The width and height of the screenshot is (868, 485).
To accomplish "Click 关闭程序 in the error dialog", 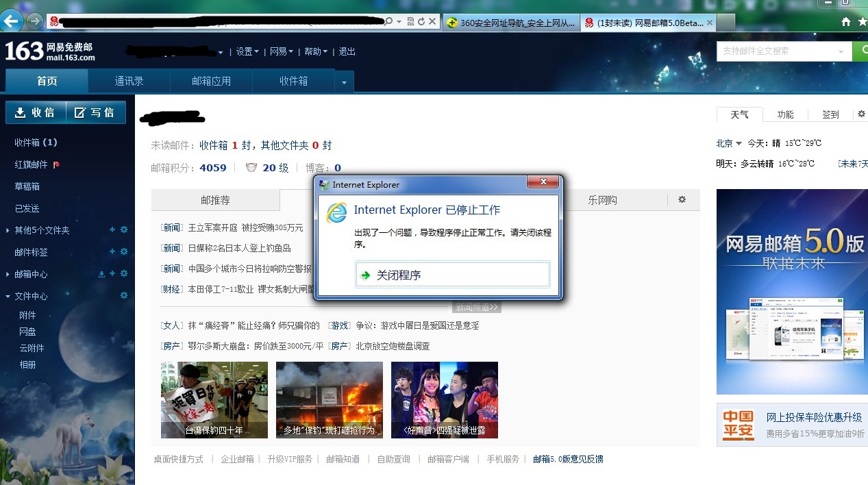I will [452, 275].
